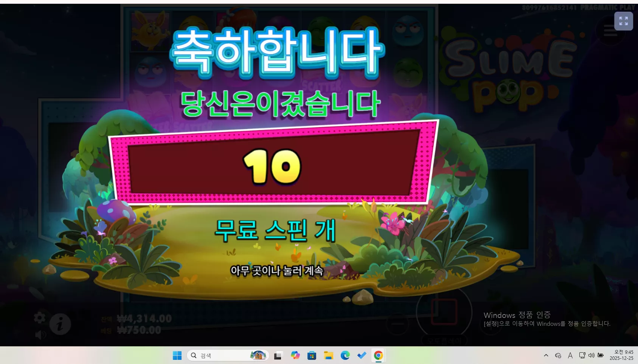Open Task View from the taskbar
Image resolution: width=638 pixels, height=364 pixels.
coord(278,355)
